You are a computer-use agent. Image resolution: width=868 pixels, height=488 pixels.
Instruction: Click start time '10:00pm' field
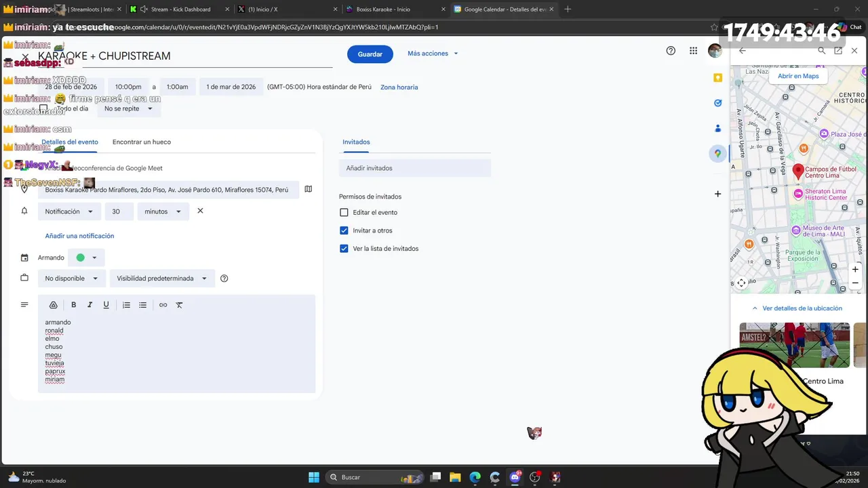tap(128, 87)
